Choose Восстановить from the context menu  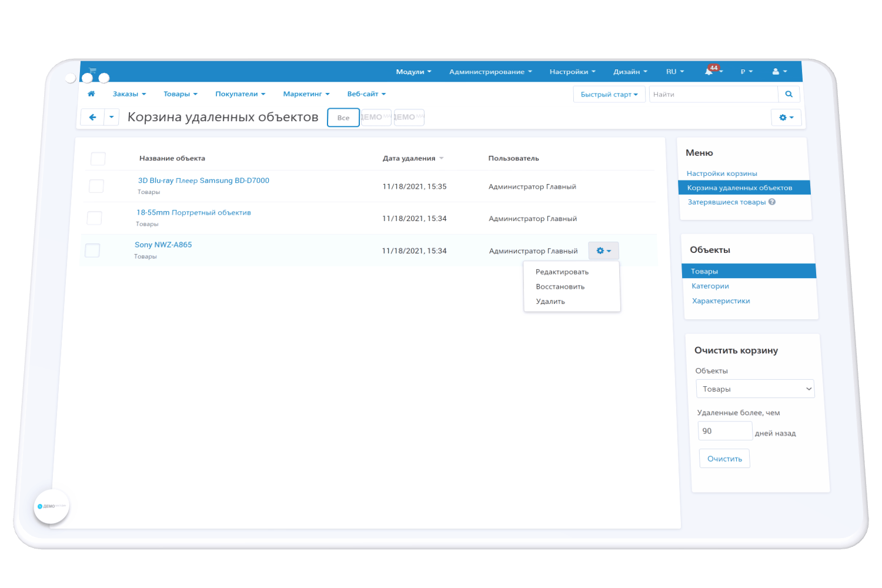560,287
